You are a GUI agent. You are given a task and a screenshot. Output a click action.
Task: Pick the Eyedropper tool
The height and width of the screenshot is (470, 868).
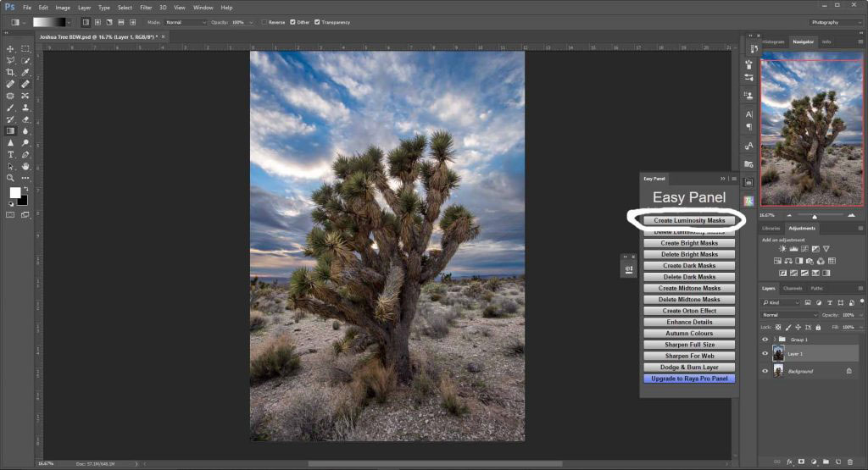[x=25, y=73]
